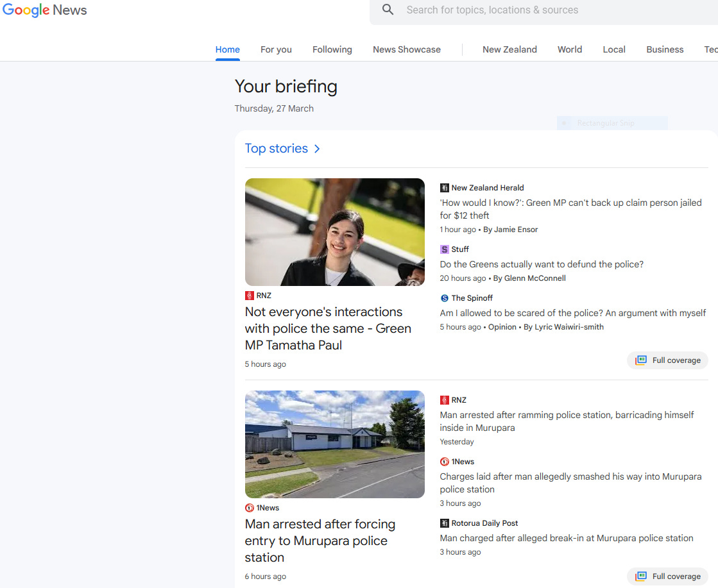Click 'Stuff' source name

pyautogui.click(x=460, y=249)
